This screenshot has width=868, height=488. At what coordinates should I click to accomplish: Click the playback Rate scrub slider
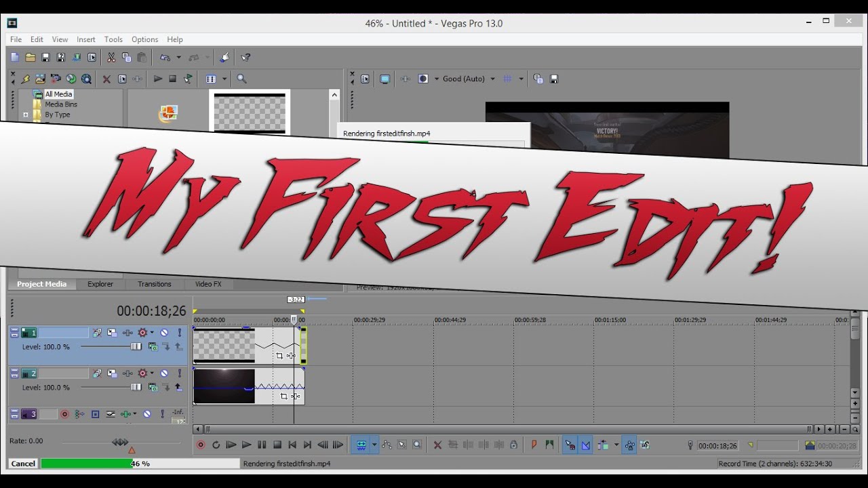pos(121,443)
